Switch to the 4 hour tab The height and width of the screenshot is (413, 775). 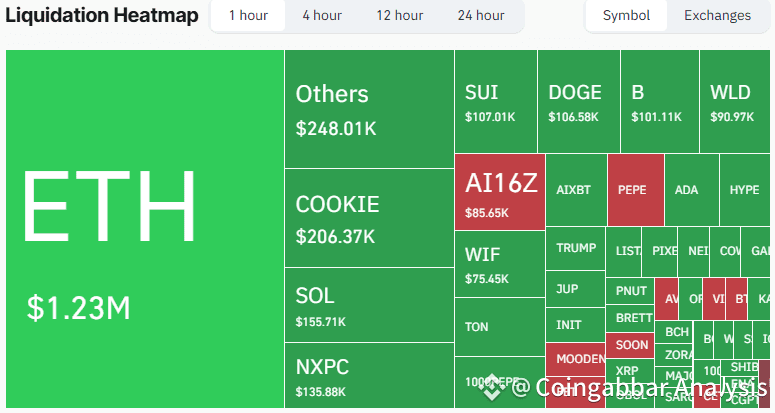tap(321, 15)
